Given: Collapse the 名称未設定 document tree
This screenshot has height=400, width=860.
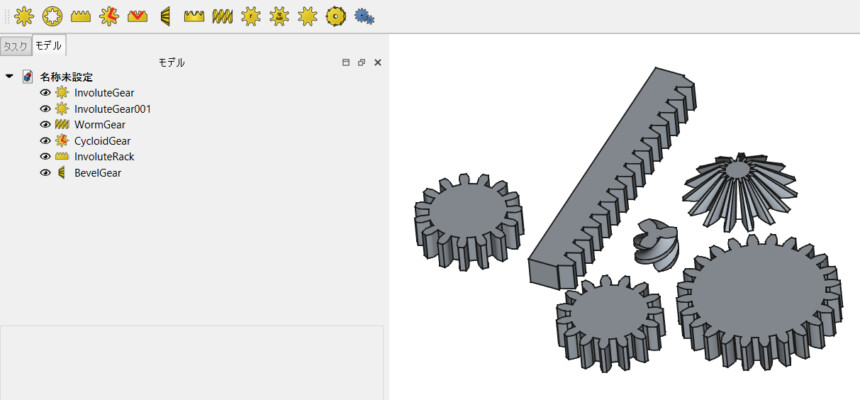Looking at the screenshot, I should pos(9,76).
